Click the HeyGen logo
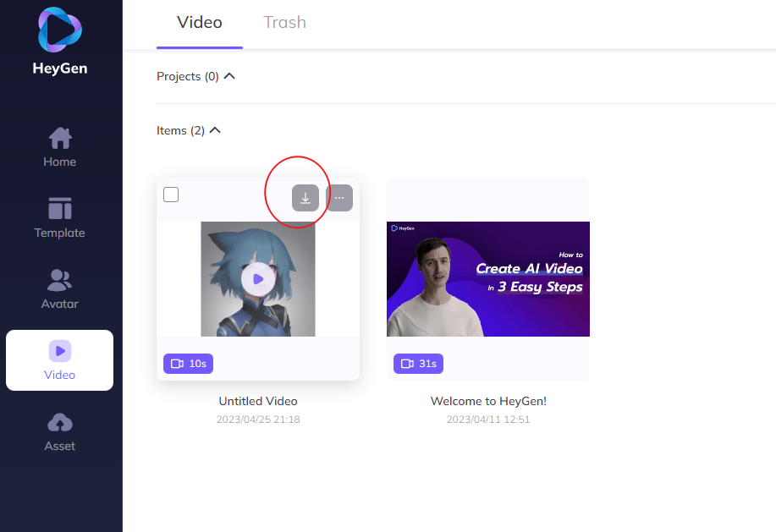 click(x=59, y=38)
